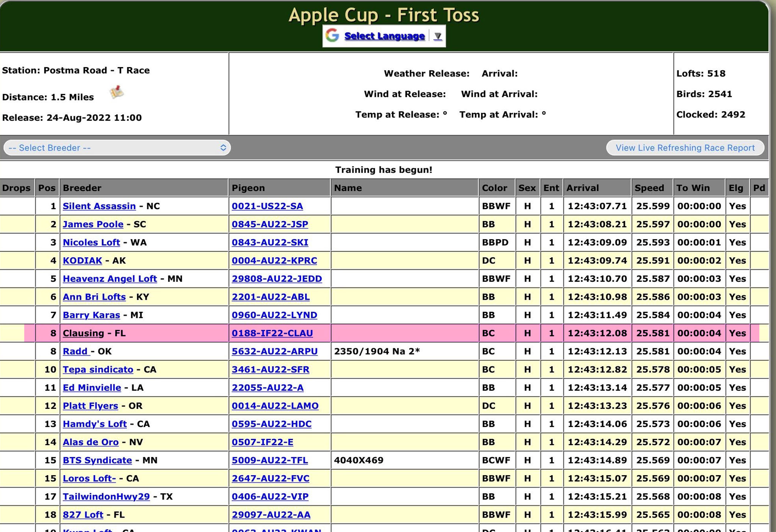Screen dimensions: 776x532
Task: Open breeder link Nicoles Loft
Action: (91, 243)
